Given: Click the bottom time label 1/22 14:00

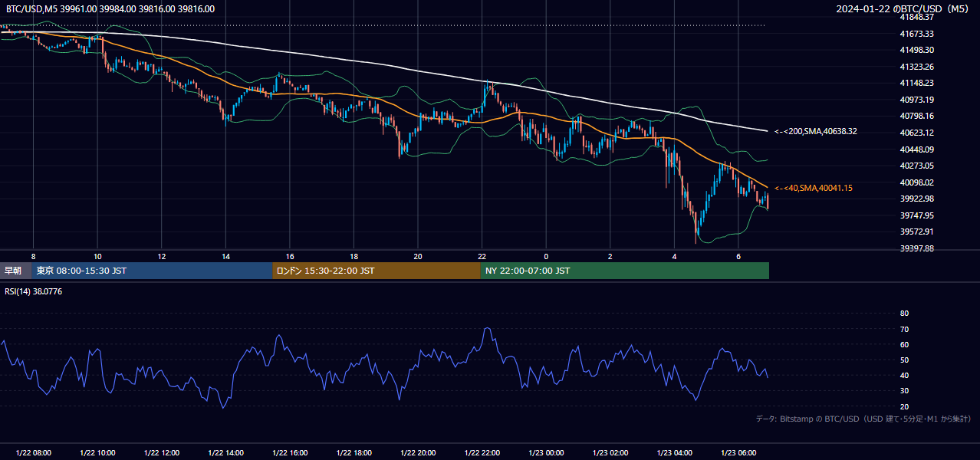Looking at the screenshot, I should pyautogui.click(x=225, y=453).
